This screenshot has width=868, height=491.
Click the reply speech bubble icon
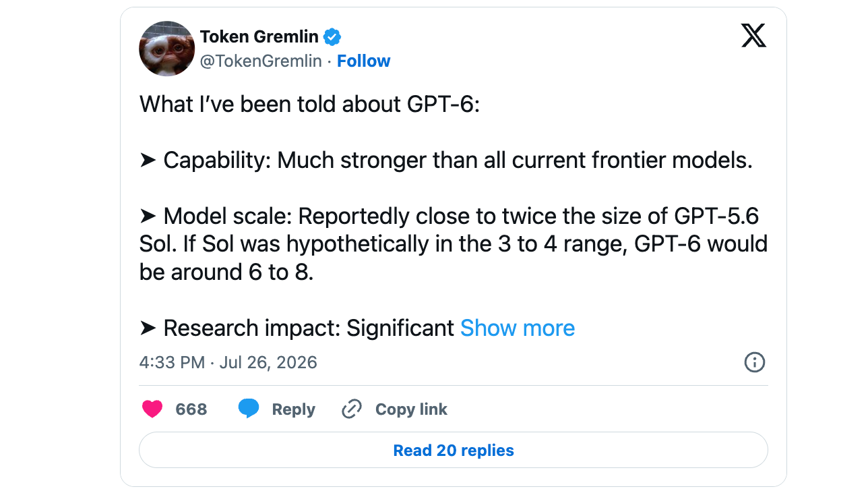point(249,409)
